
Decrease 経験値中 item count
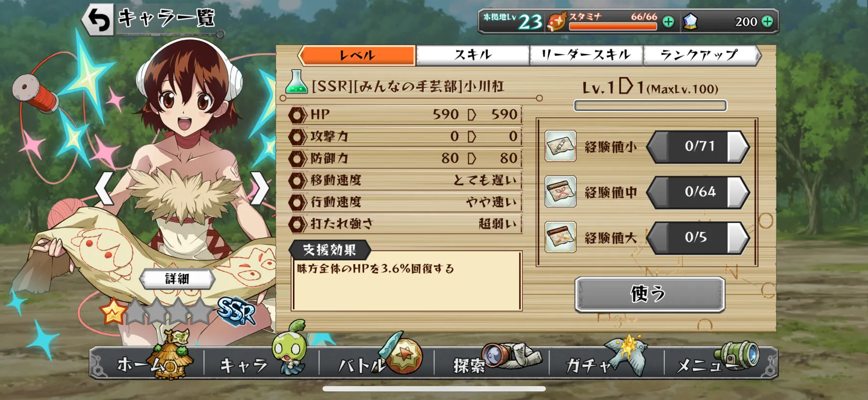point(657,192)
